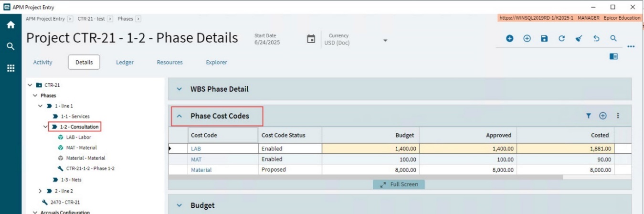644x214 pixels.
Task: Click the APM Project Entry title bar logo
Action: [6, 7]
